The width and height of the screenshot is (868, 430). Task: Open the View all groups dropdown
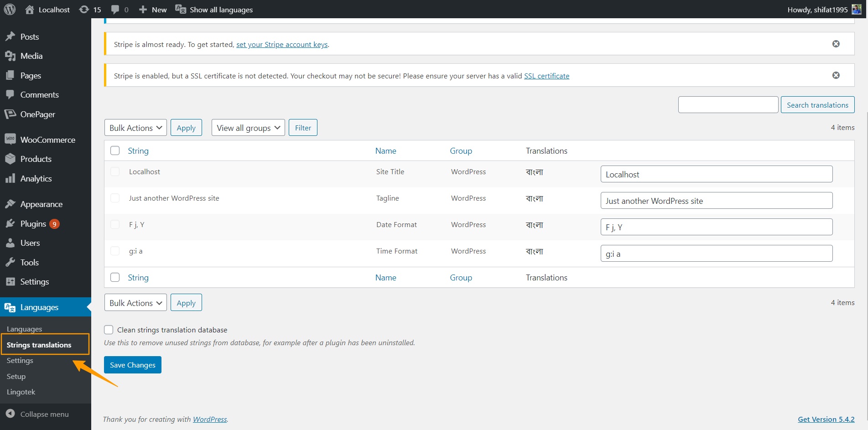[248, 128]
